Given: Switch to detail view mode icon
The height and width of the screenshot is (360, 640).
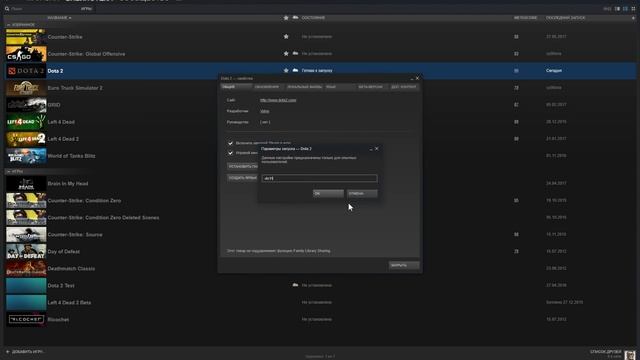Looking at the screenshot, I should [x=618, y=9].
